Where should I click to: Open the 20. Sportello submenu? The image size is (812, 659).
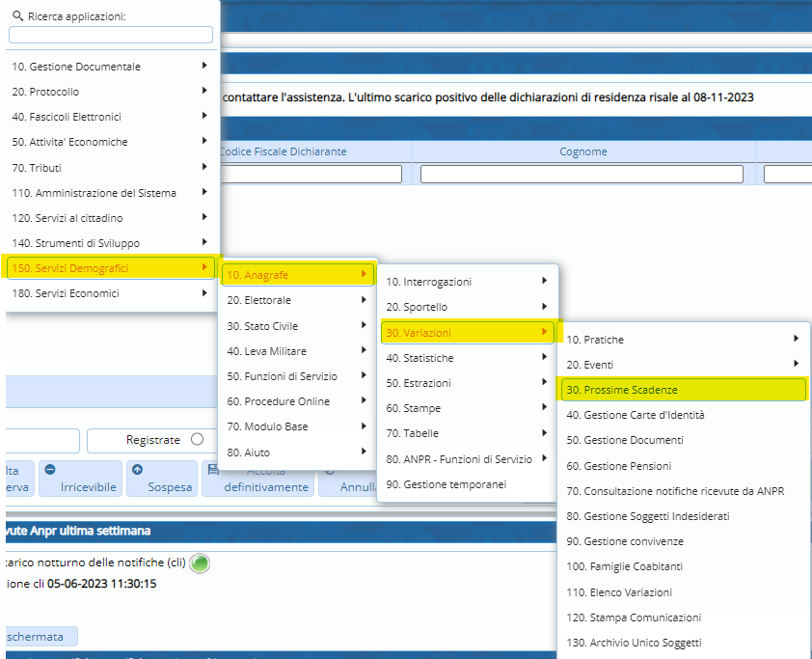point(468,307)
